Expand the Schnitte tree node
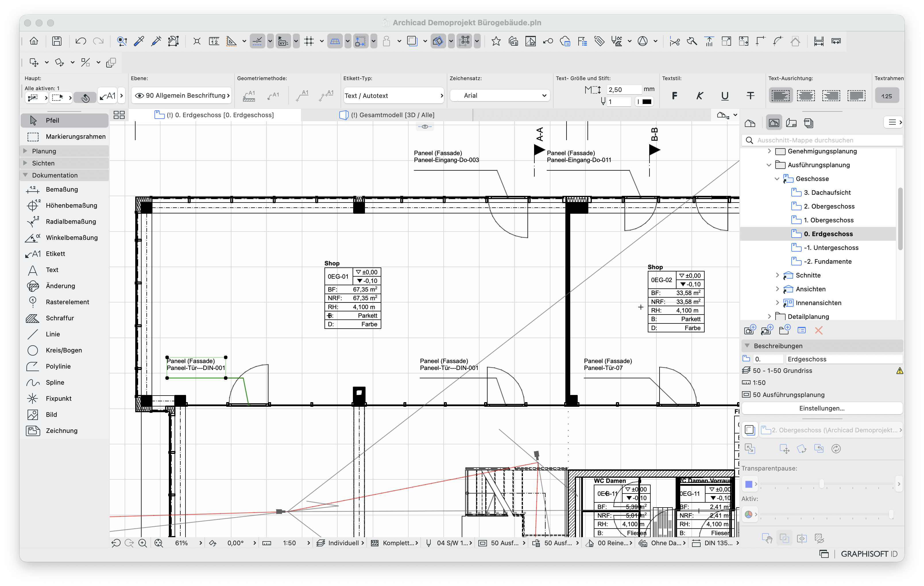 point(778,275)
